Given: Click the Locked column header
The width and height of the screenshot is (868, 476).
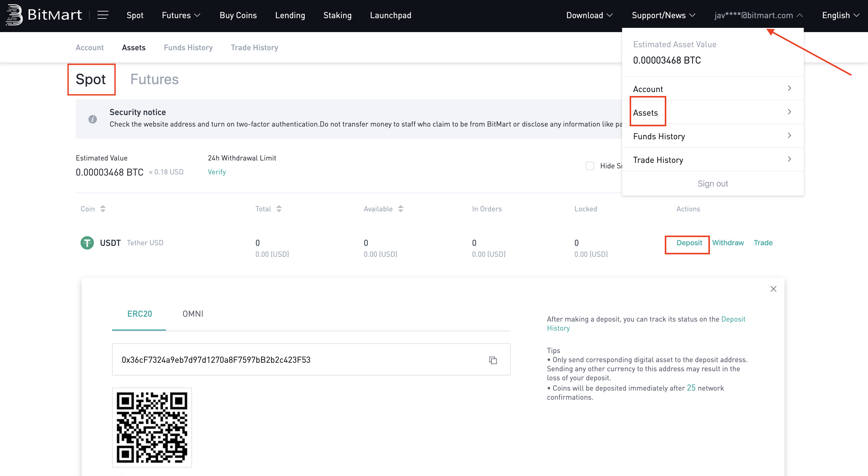Looking at the screenshot, I should 586,209.
